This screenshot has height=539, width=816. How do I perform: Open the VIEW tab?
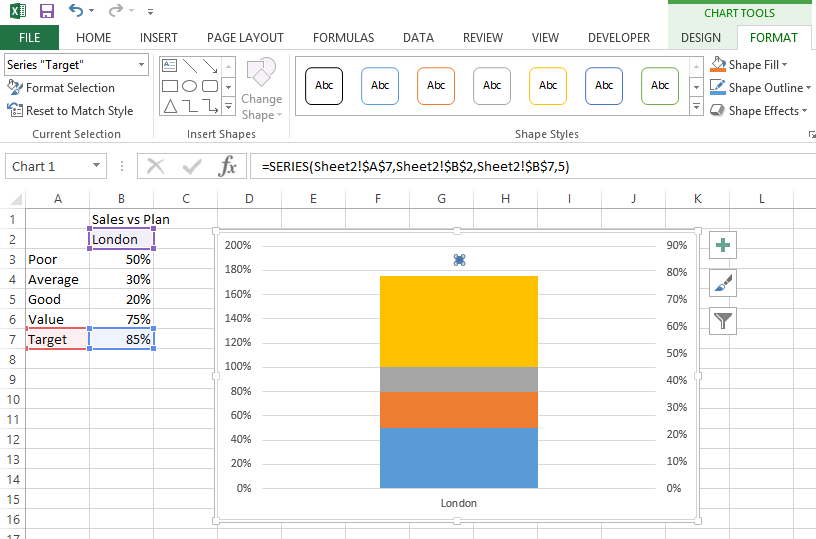pyautogui.click(x=545, y=37)
